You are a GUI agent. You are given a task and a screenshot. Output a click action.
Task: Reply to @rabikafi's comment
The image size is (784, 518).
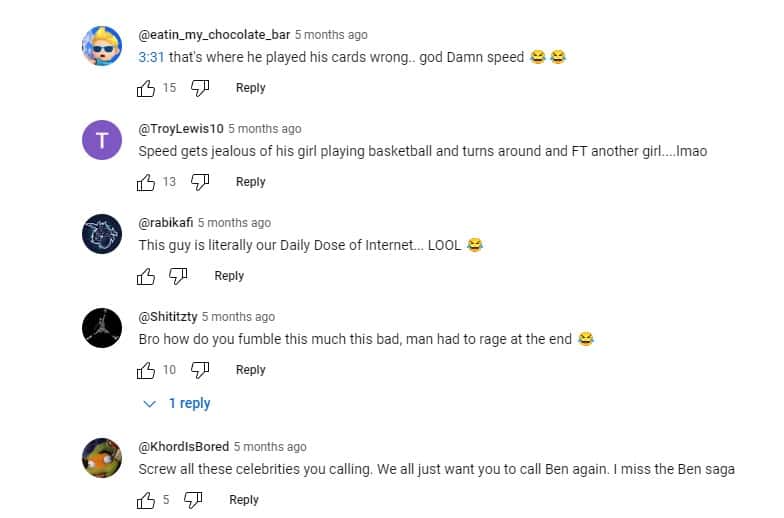click(229, 276)
